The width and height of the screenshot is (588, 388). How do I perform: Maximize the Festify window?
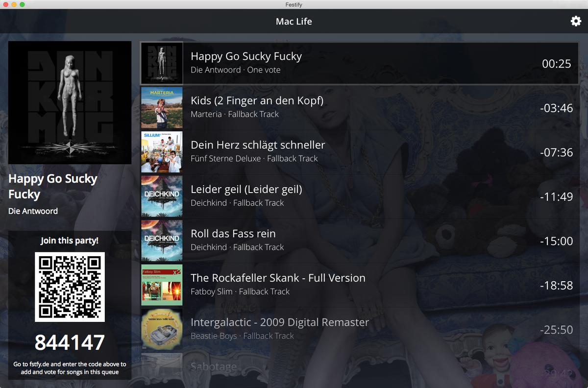pyautogui.click(x=22, y=4)
